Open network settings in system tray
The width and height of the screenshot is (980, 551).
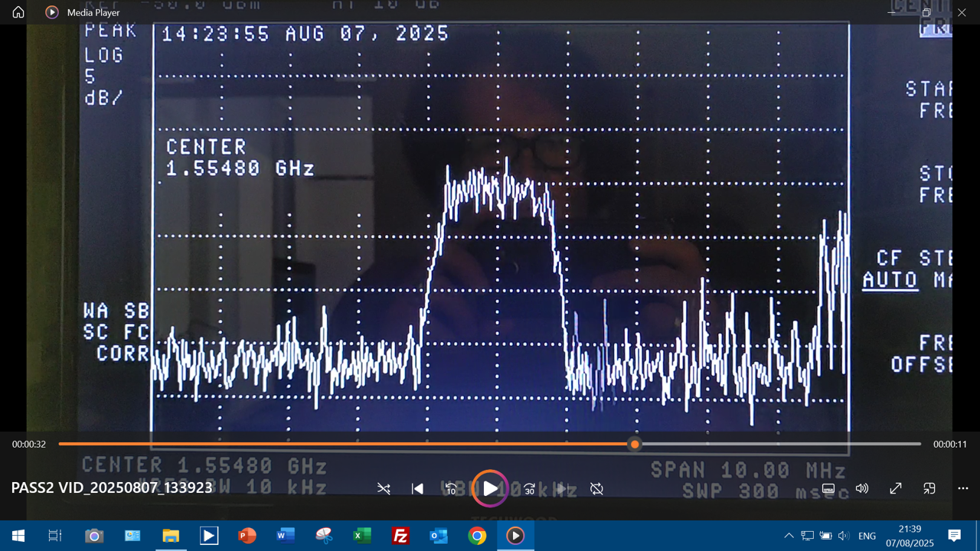[x=807, y=536]
